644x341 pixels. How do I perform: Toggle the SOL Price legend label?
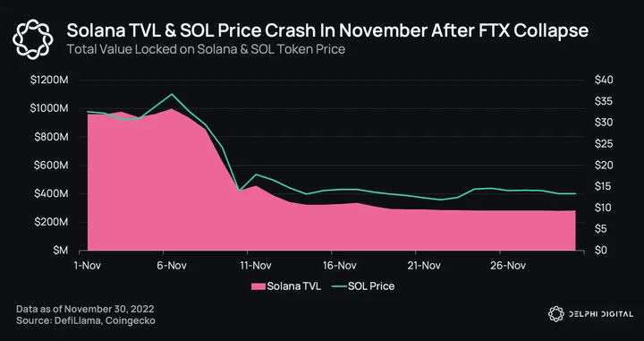click(x=371, y=286)
